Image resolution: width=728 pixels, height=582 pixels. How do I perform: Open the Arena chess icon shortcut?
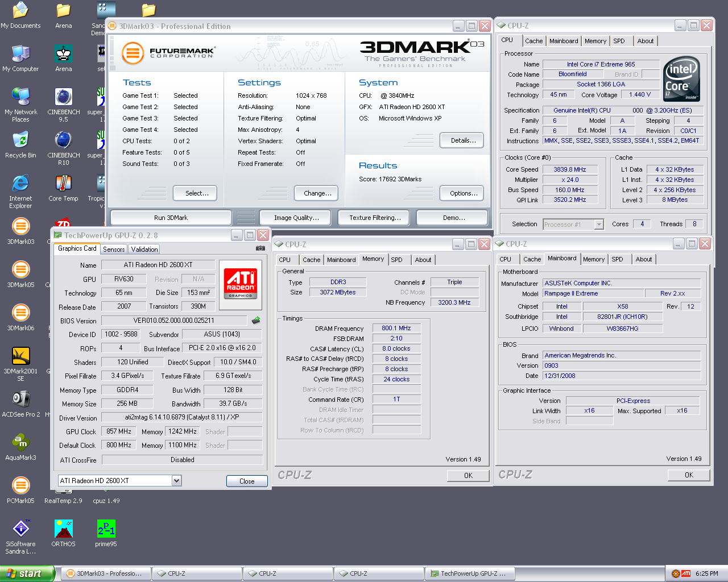(x=63, y=58)
